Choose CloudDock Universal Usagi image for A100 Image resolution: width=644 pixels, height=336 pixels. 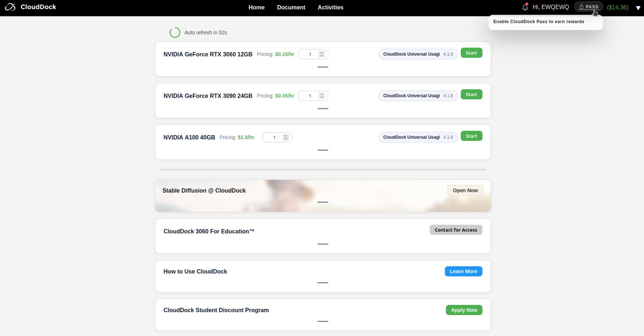pos(418,137)
